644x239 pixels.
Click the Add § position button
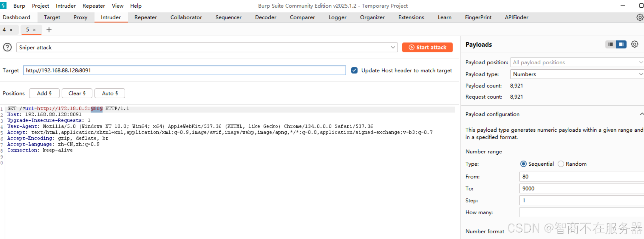pos(44,93)
